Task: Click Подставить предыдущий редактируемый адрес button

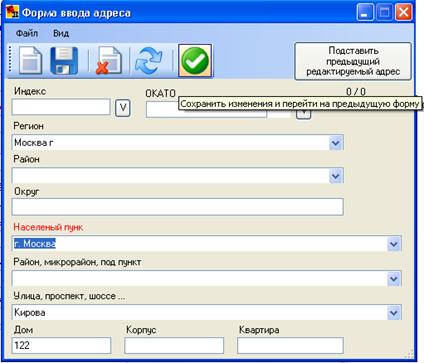Action: click(353, 61)
